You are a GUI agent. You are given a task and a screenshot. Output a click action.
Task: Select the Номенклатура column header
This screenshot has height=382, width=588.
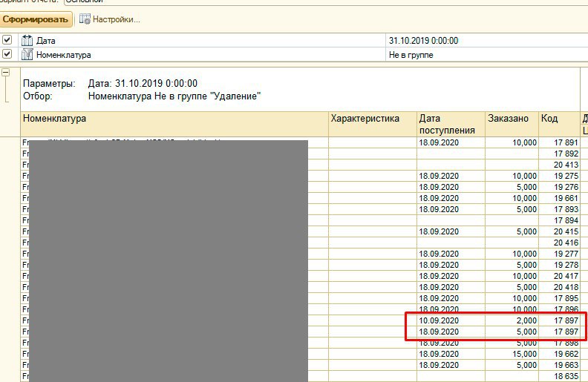174,124
